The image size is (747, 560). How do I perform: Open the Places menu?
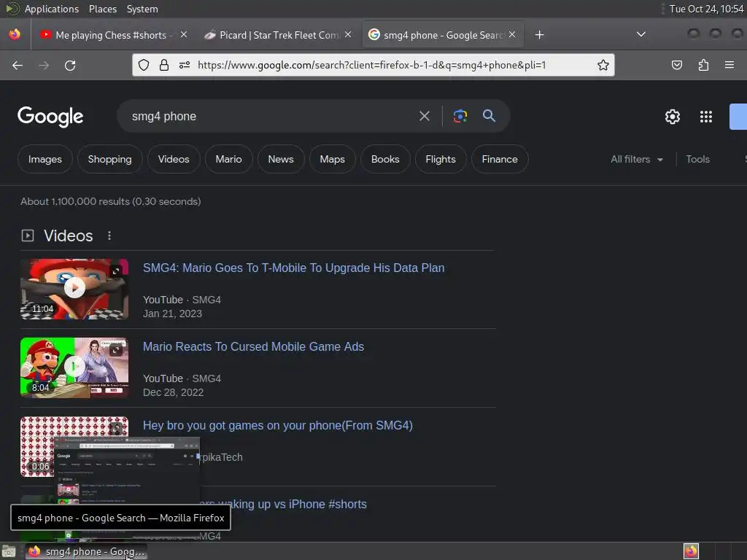pyautogui.click(x=102, y=9)
